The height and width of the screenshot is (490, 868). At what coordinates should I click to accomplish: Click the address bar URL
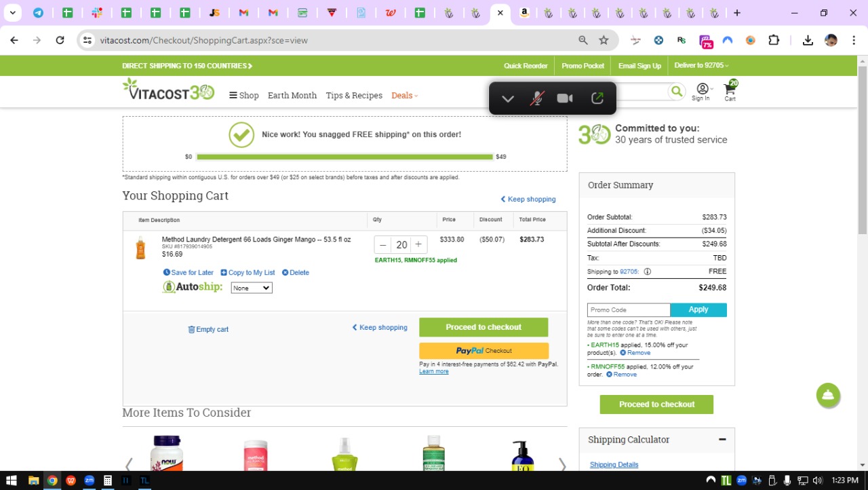click(x=204, y=40)
